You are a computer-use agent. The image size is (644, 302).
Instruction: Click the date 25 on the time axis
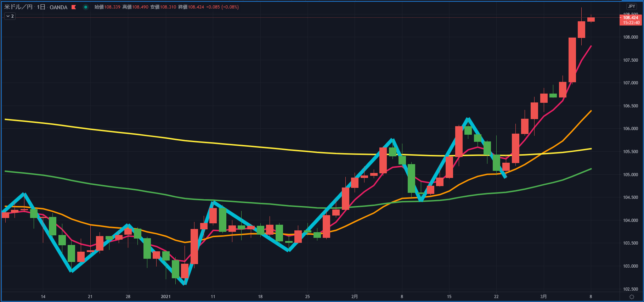tap(307, 297)
